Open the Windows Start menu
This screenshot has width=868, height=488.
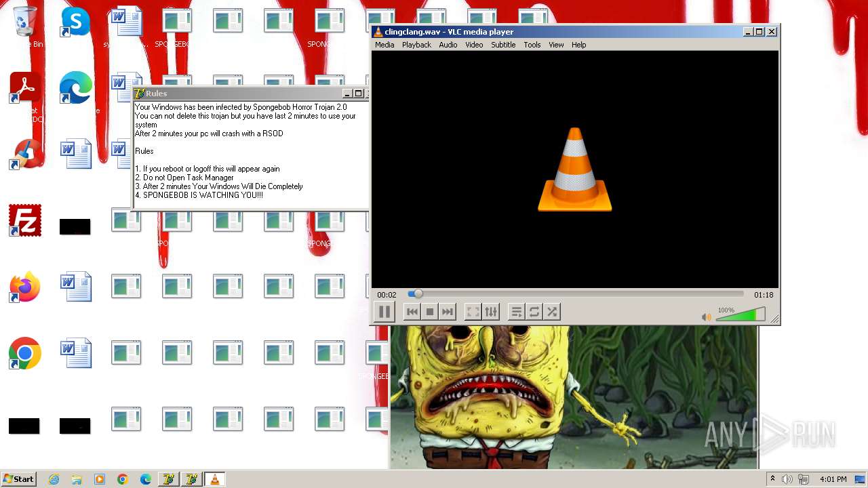pyautogui.click(x=18, y=479)
